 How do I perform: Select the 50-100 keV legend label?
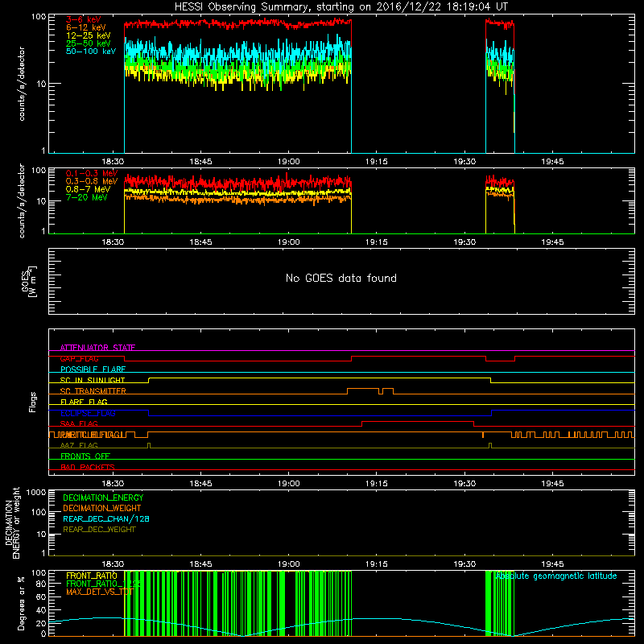[x=91, y=52]
